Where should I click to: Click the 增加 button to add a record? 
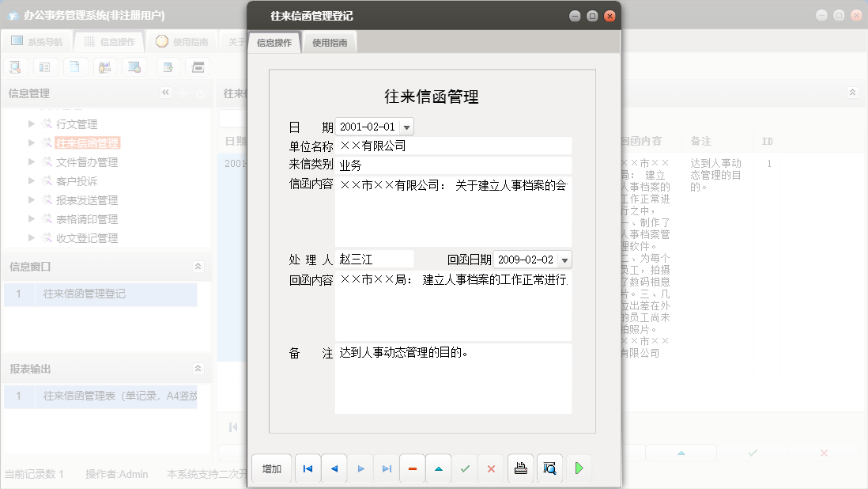pyautogui.click(x=271, y=468)
